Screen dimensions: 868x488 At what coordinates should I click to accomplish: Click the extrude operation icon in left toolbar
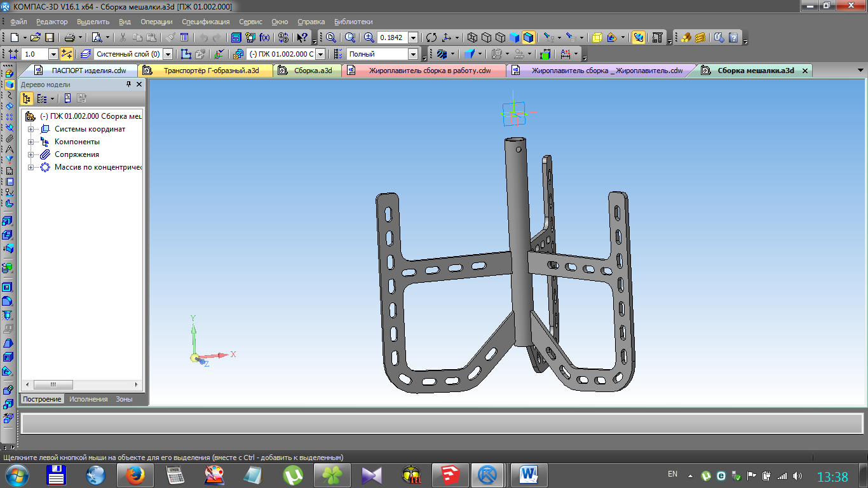8,220
